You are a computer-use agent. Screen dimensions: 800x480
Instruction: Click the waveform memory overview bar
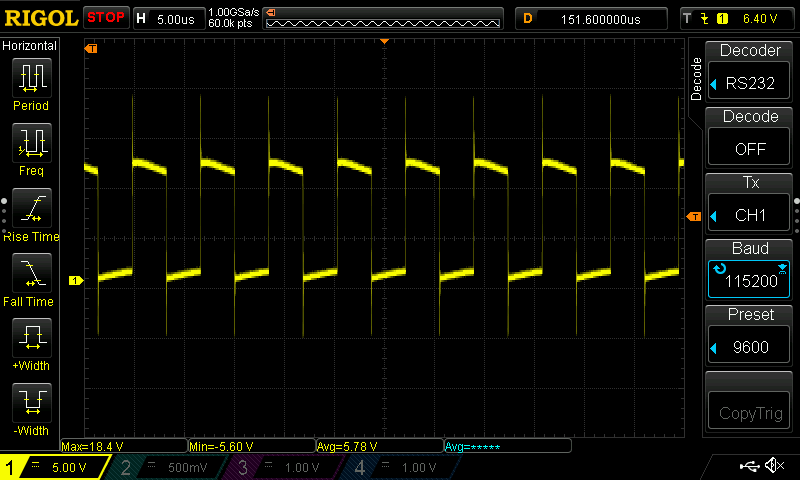coord(383,19)
